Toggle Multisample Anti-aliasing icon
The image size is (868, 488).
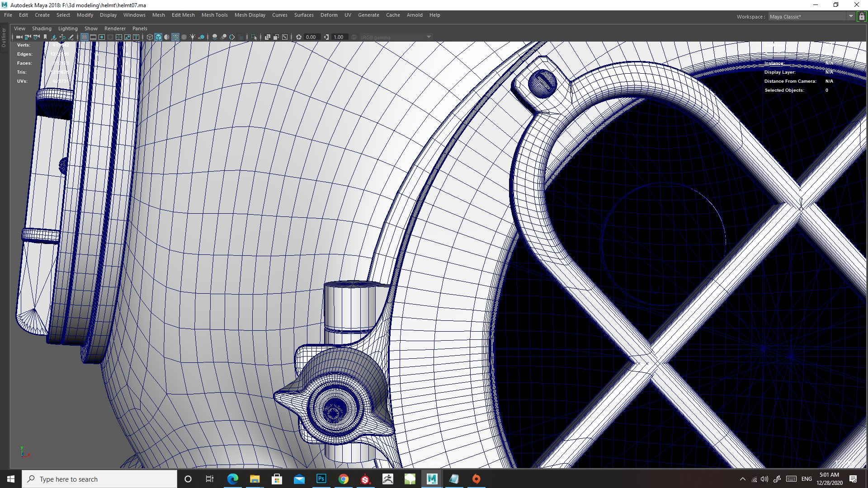(232, 37)
